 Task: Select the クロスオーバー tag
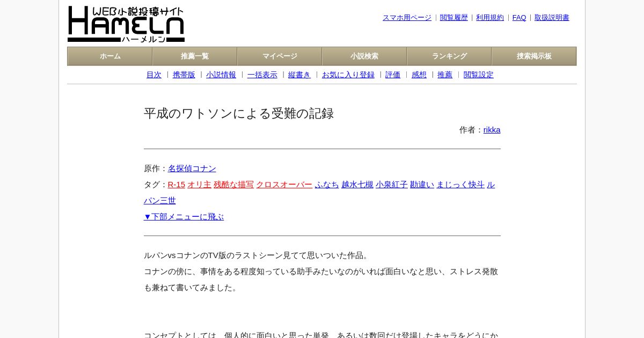tap(284, 185)
